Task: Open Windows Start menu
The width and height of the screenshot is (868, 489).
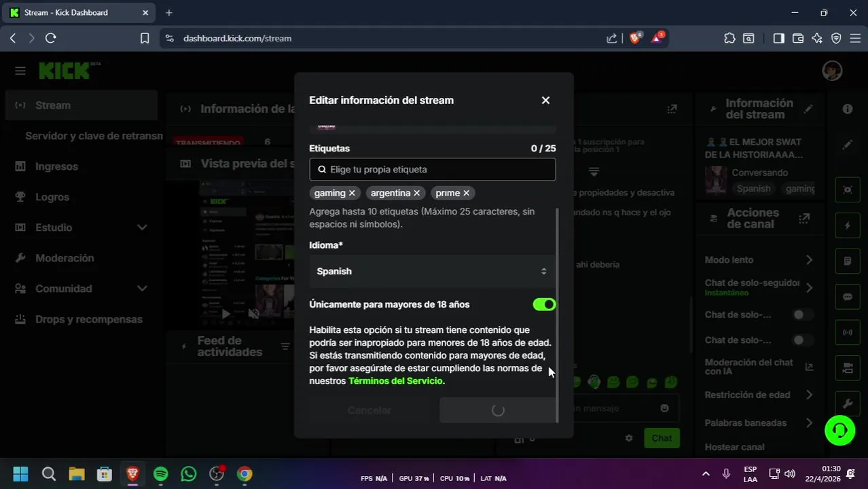Action: pyautogui.click(x=20, y=474)
